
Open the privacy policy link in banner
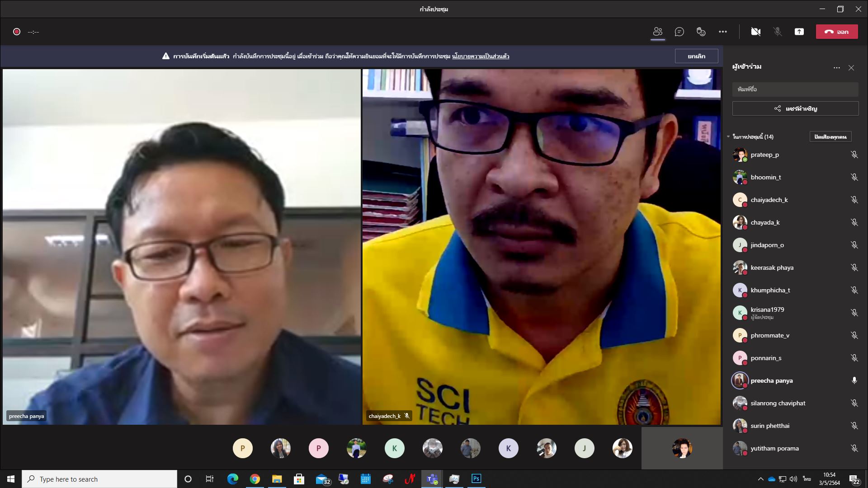[481, 56]
